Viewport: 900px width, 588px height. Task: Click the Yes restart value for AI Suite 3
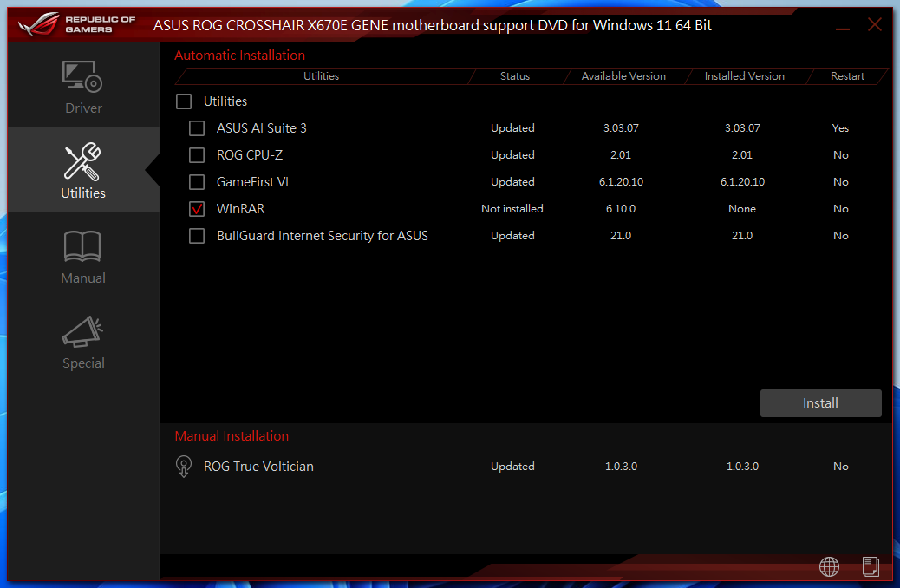click(840, 128)
